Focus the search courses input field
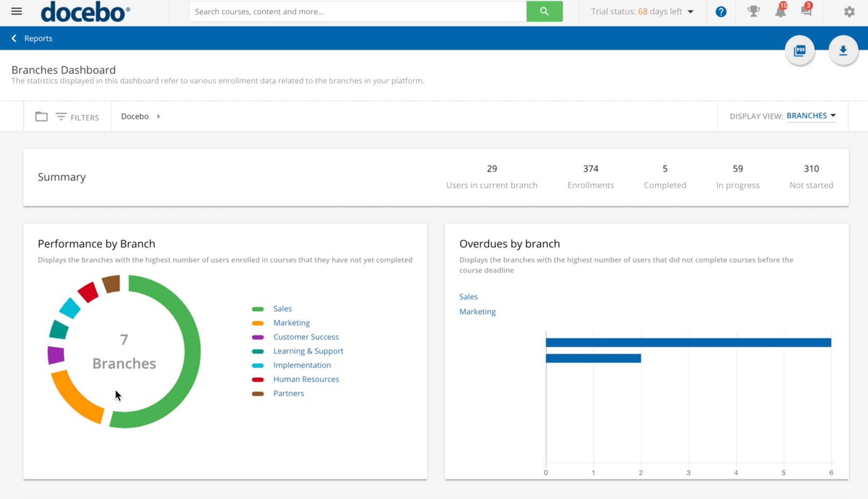The width and height of the screenshot is (868, 499). (357, 11)
